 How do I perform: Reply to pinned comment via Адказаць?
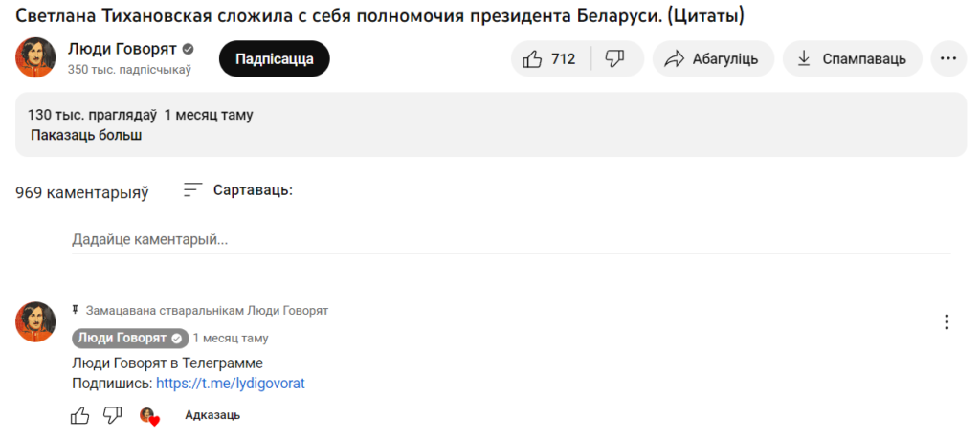pyautogui.click(x=212, y=415)
